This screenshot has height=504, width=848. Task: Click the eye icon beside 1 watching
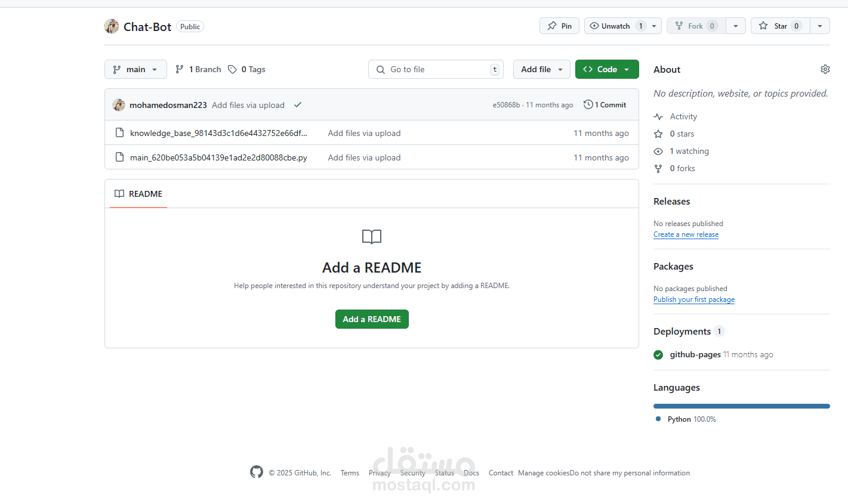(x=658, y=151)
